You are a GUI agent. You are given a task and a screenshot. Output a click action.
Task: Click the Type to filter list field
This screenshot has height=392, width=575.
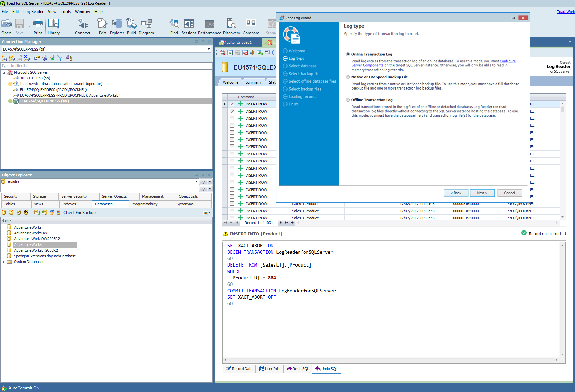click(106, 66)
